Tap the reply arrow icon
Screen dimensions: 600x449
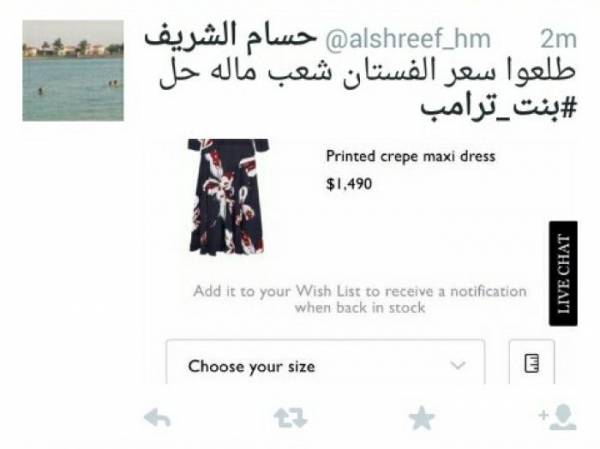(157, 418)
